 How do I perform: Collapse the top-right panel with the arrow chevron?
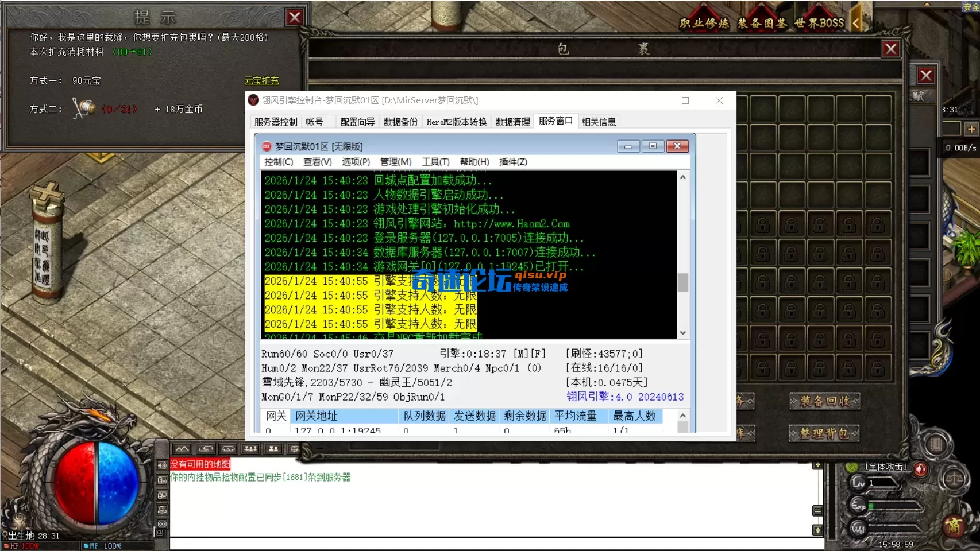[x=856, y=22]
